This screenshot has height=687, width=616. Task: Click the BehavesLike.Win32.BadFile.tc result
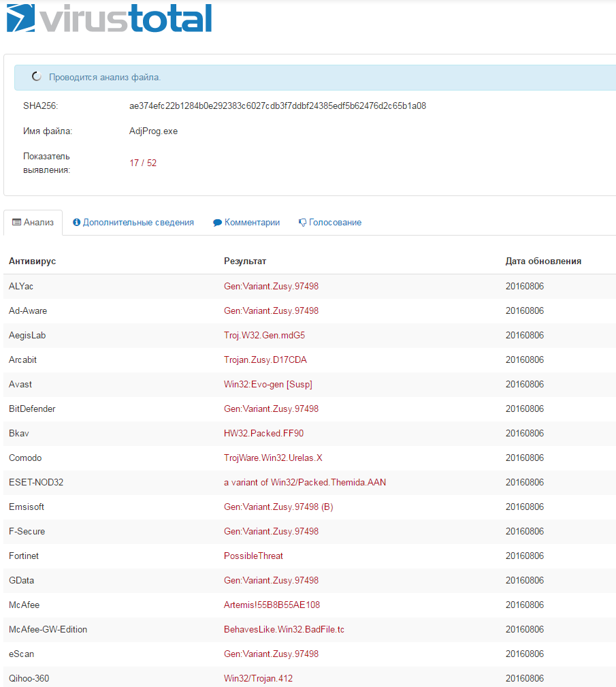tap(285, 630)
